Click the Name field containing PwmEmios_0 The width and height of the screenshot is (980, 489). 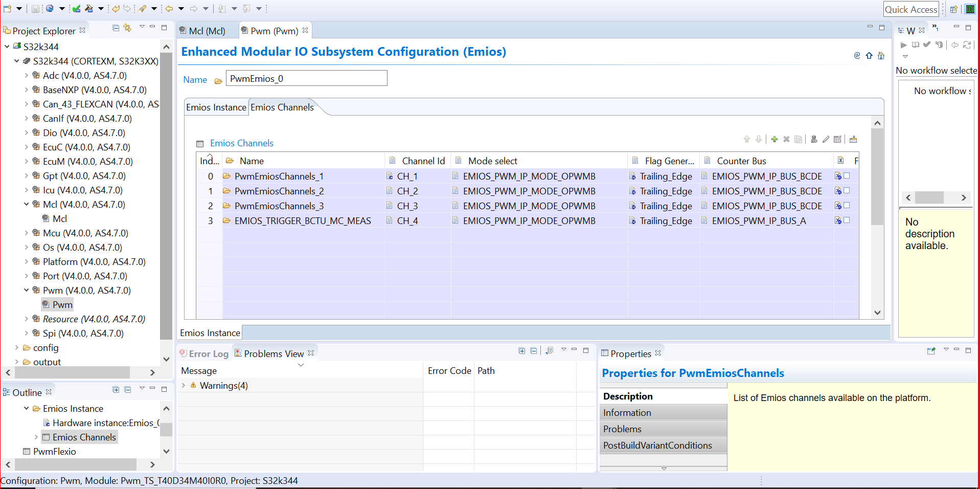point(306,78)
